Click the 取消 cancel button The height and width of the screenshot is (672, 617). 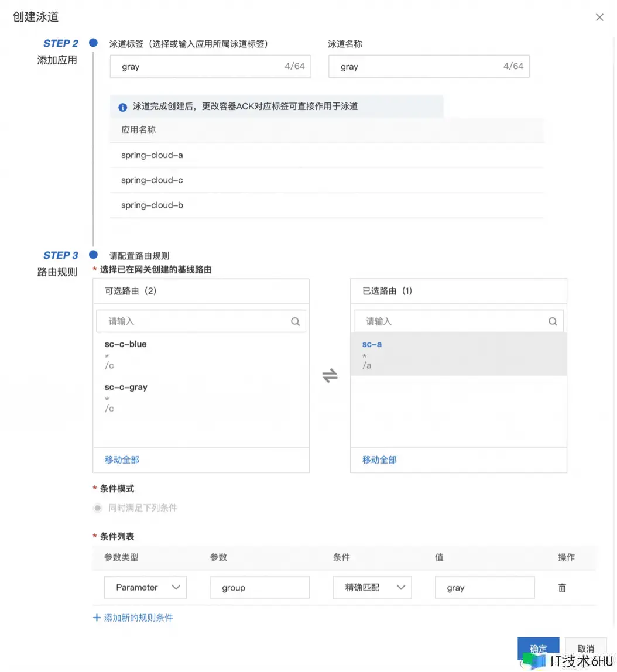click(x=585, y=649)
